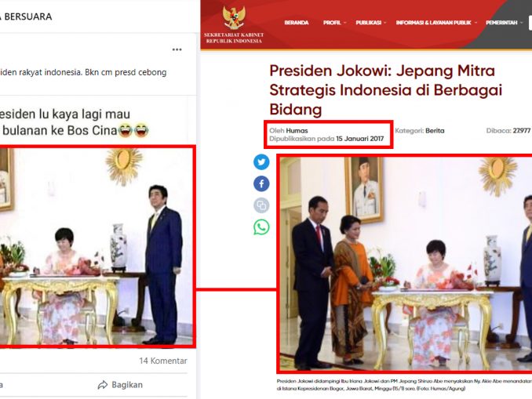Image resolution: width=532 pixels, height=399 pixels.
Task: Share the article via the Twitter icon
Action: [261, 162]
